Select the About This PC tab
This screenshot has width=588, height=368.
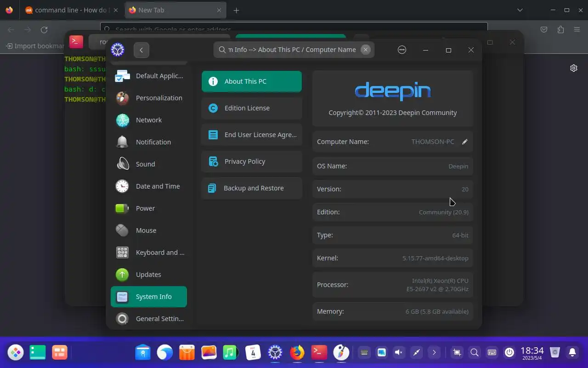click(x=252, y=81)
